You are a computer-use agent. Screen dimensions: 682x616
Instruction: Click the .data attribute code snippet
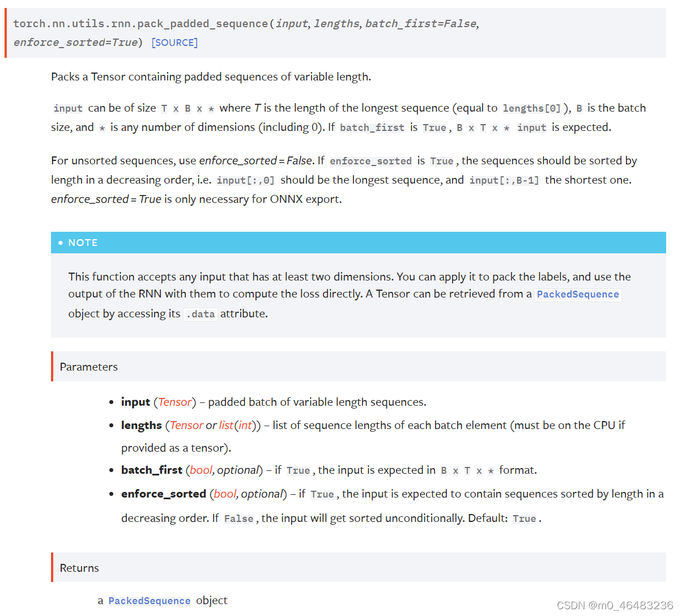[201, 314]
